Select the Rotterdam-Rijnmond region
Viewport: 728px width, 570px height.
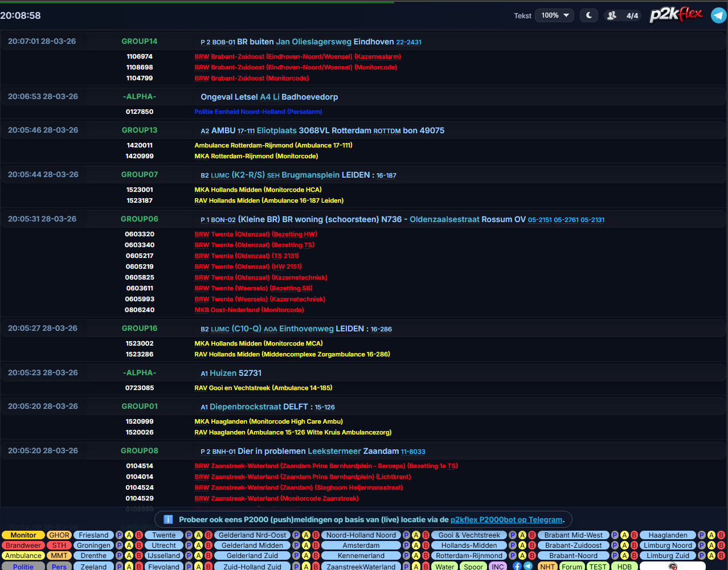coord(469,556)
